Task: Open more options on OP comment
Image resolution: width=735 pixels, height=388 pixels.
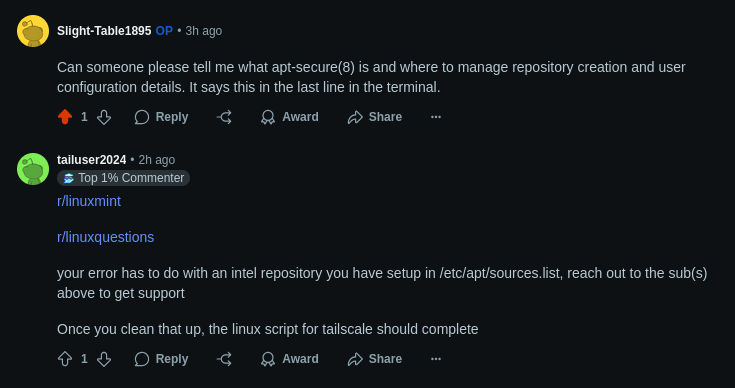Action: click(x=436, y=117)
